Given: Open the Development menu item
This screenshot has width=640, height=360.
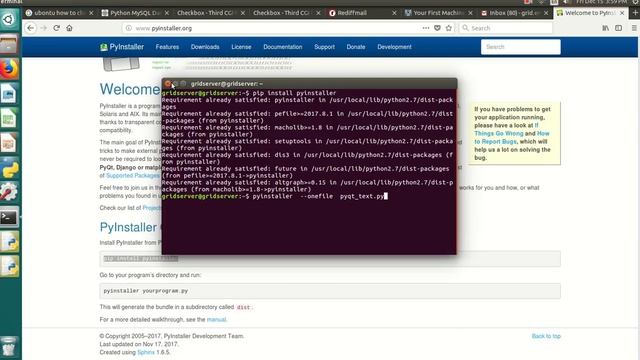Looking at the screenshot, I should pyautogui.click(x=394, y=47).
